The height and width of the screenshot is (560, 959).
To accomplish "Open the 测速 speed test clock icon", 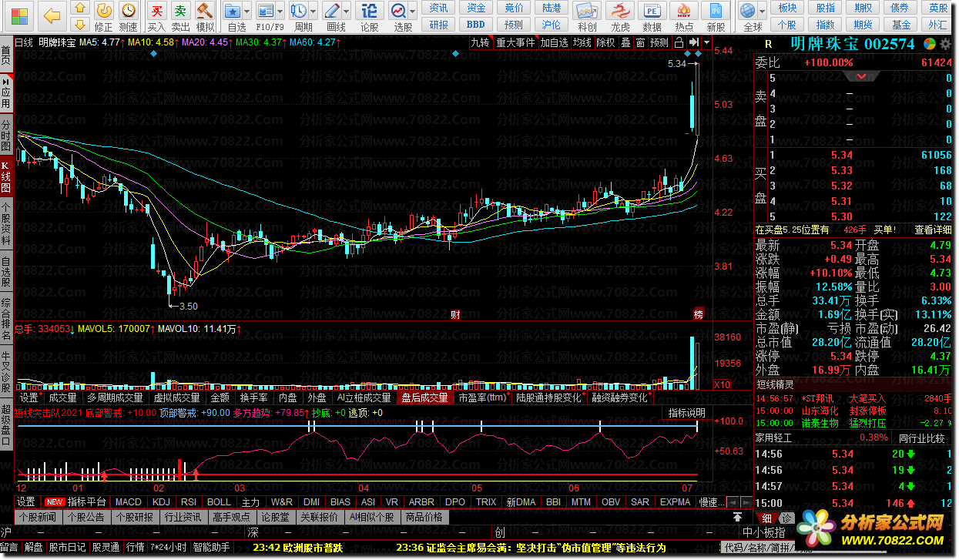I will (x=129, y=11).
